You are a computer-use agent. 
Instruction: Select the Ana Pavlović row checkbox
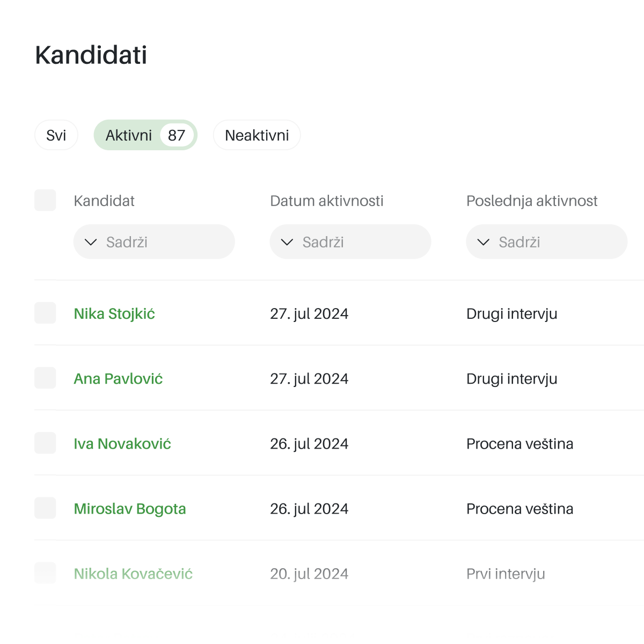(45, 378)
